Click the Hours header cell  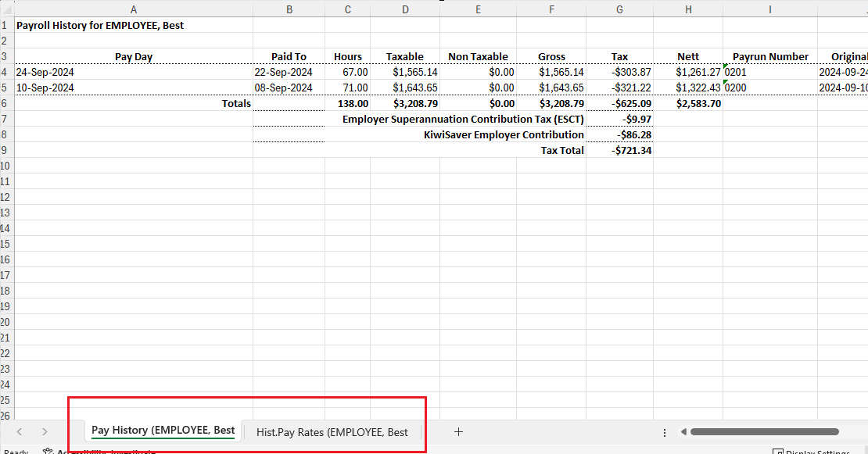[x=348, y=56]
